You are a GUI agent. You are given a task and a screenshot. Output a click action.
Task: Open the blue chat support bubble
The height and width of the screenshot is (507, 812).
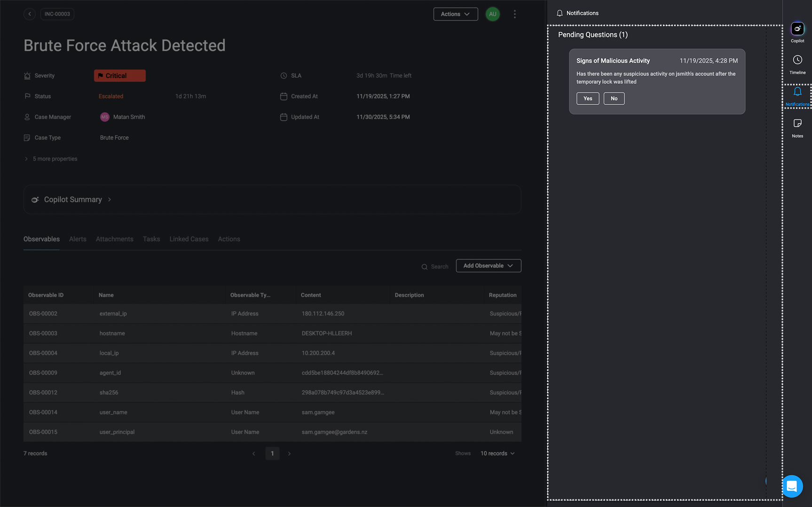[792, 486]
